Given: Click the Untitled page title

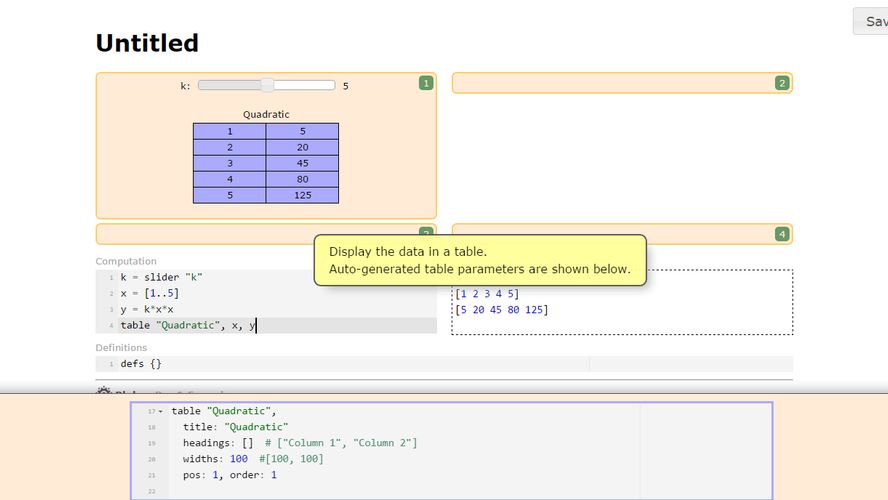Looking at the screenshot, I should tap(147, 43).
